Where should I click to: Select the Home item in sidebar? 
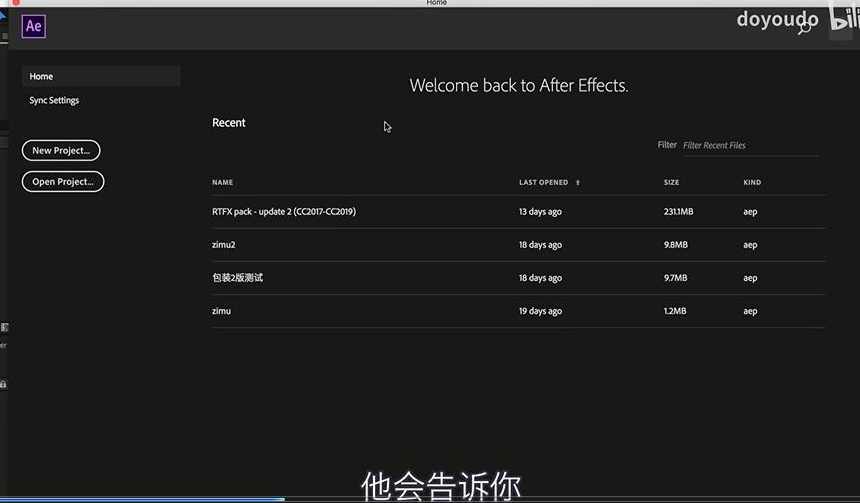tap(101, 76)
